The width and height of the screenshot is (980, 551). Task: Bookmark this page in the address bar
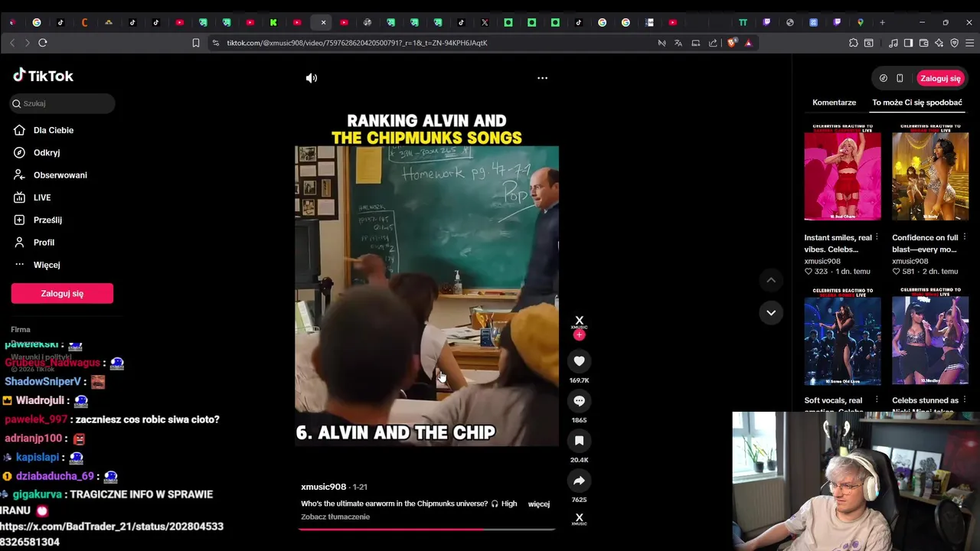(x=196, y=43)
